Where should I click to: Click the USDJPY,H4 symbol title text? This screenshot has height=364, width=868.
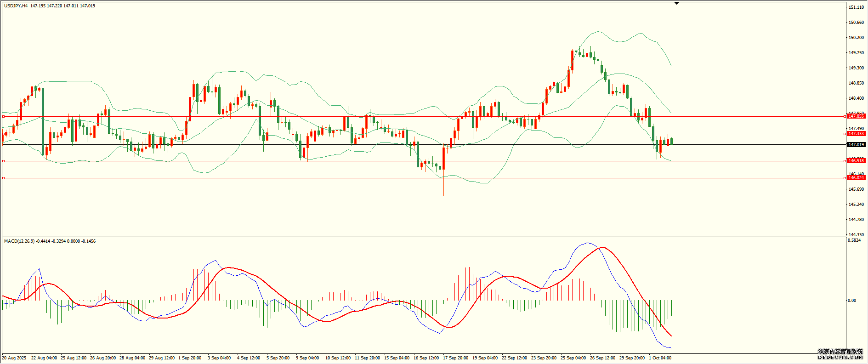click(x=16, y=6)
